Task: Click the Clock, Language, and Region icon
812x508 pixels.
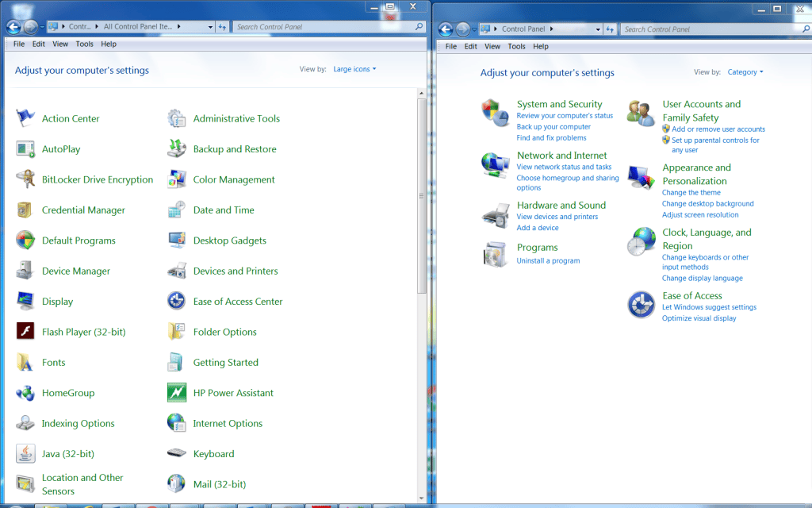Action: tap(641, 241)
